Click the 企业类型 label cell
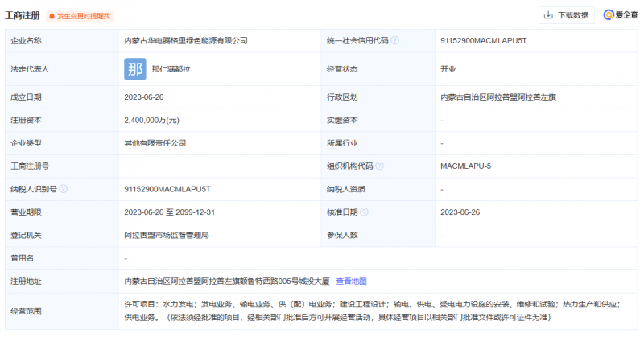The height and width of the screenshot is (337, 644). 62,143
